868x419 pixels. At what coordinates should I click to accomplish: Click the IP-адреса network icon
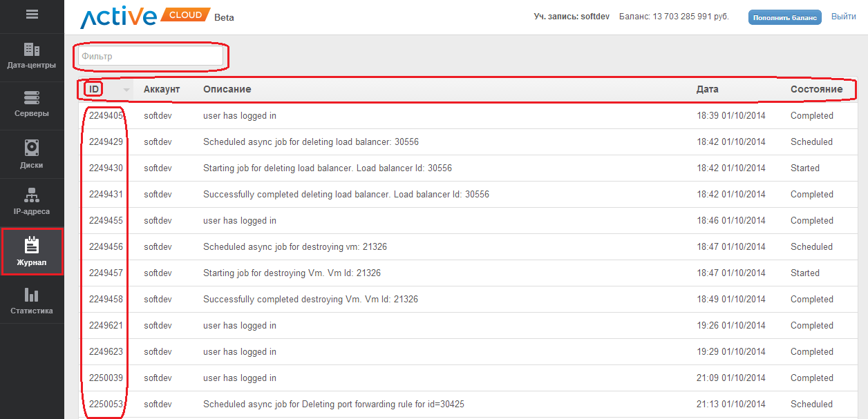pyautogui.click(x=32, y=195)
